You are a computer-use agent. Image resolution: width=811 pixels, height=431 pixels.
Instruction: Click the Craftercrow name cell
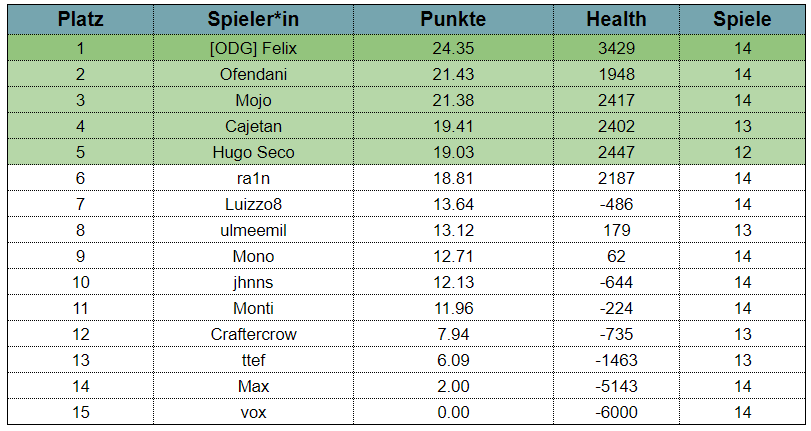point(253,334)
